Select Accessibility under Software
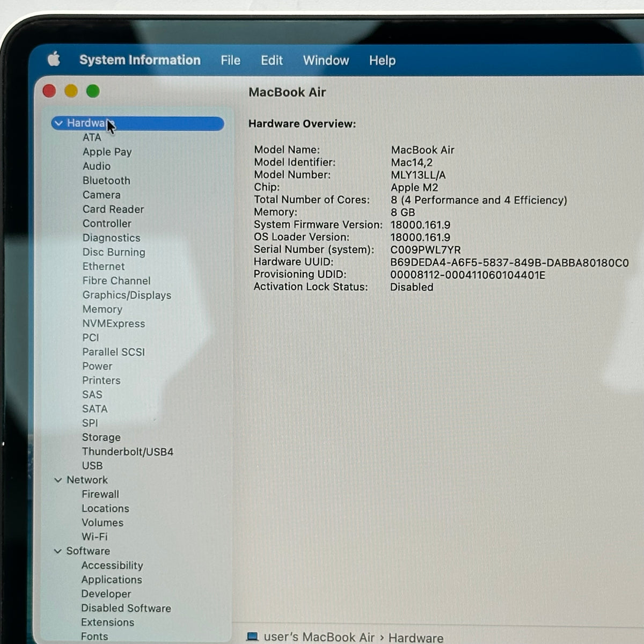Viewport: 644px width, 644px height. (112, 566)
